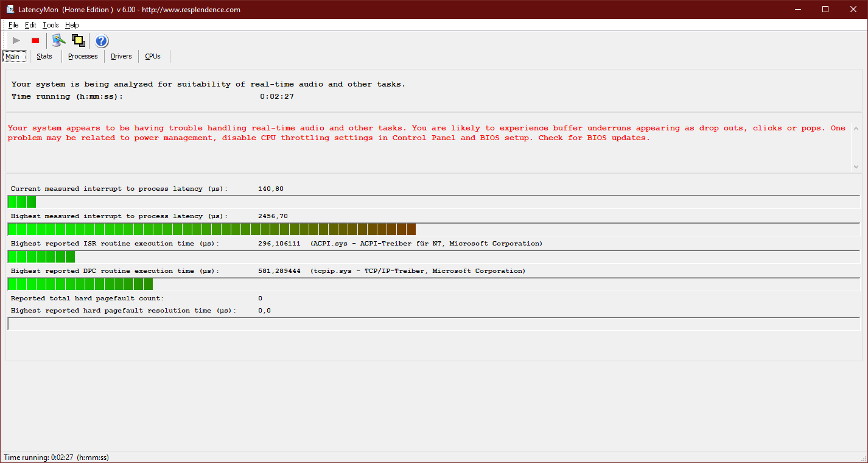Click down arrow of warning message scrollbar

click(856, 166)
